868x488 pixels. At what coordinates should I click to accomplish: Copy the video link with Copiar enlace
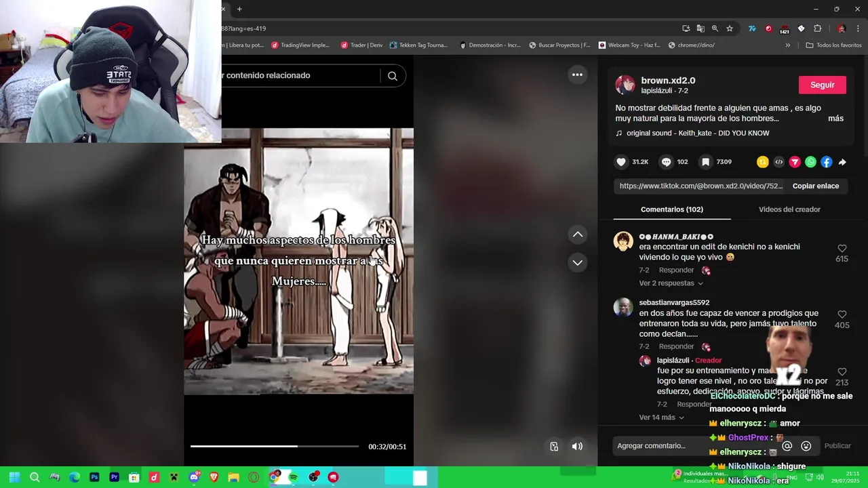pos(816,186)
